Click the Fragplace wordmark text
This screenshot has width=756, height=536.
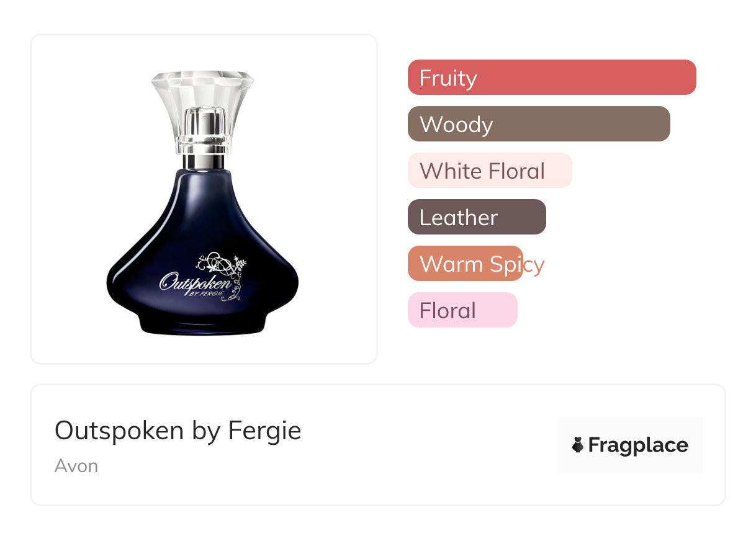[x=638, y=445]
